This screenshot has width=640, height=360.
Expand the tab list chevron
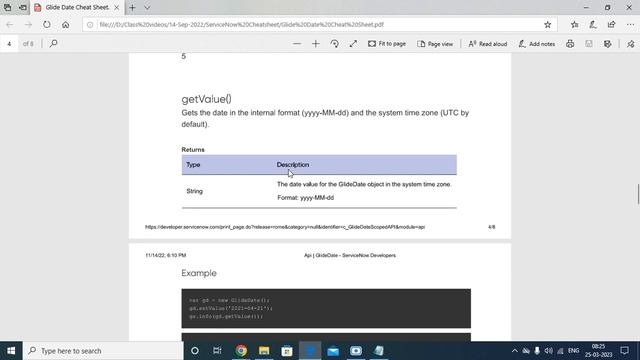point(147,7)
